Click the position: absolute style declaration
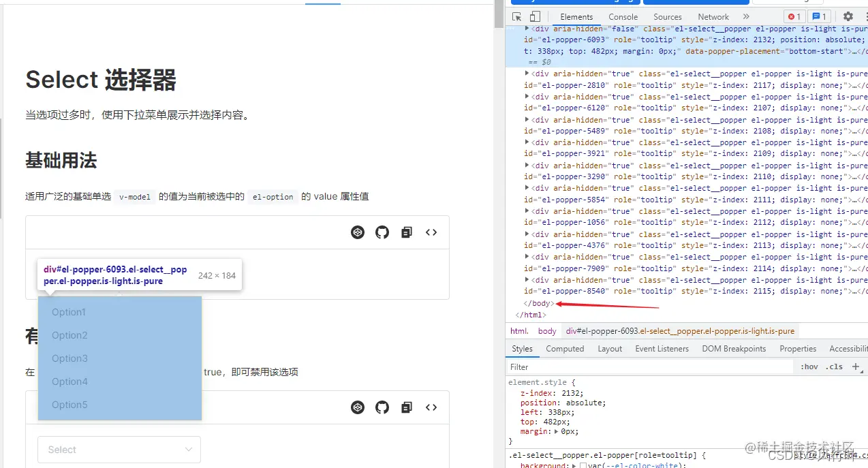Image resolution: width=868 pixels, height=468 pixels. [x=563, y=403]
